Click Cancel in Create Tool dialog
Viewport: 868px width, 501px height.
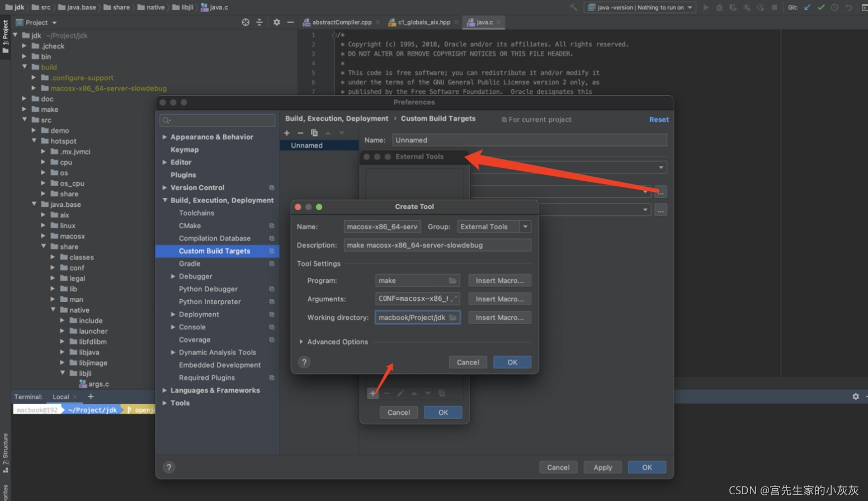click(468, 362)
